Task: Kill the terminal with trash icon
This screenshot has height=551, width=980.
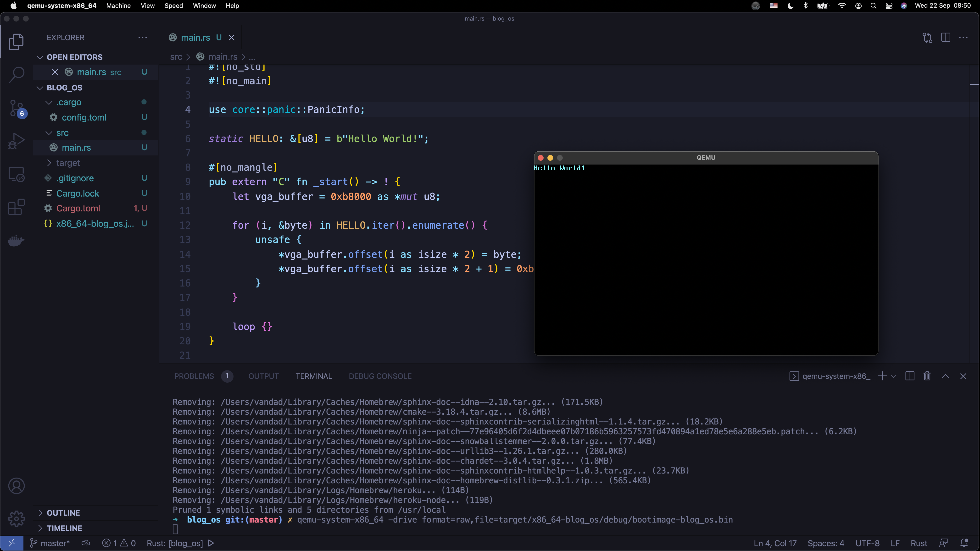Action: point(927,376)
